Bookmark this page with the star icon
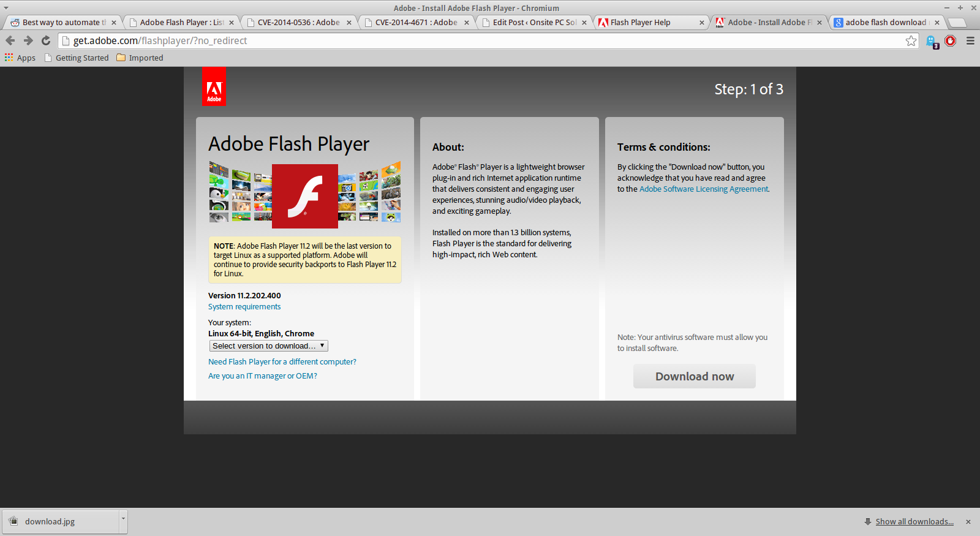The width and height of the screenshot is (980, 536). 911,40
